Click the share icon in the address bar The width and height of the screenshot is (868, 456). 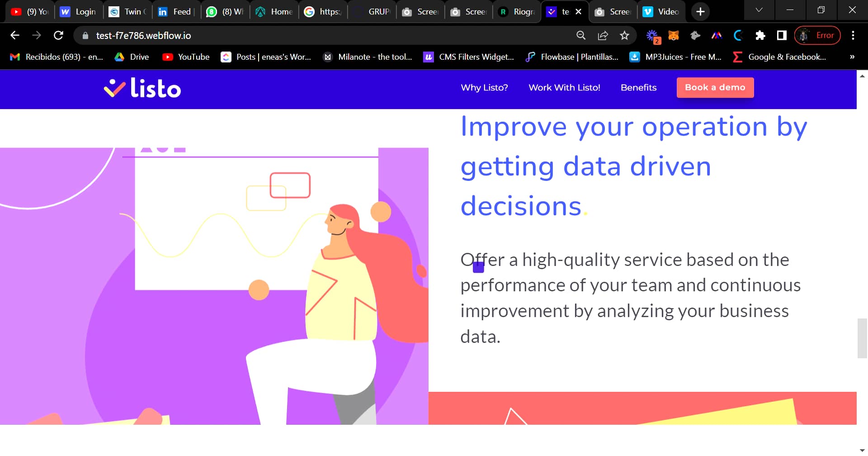point(603,35)
